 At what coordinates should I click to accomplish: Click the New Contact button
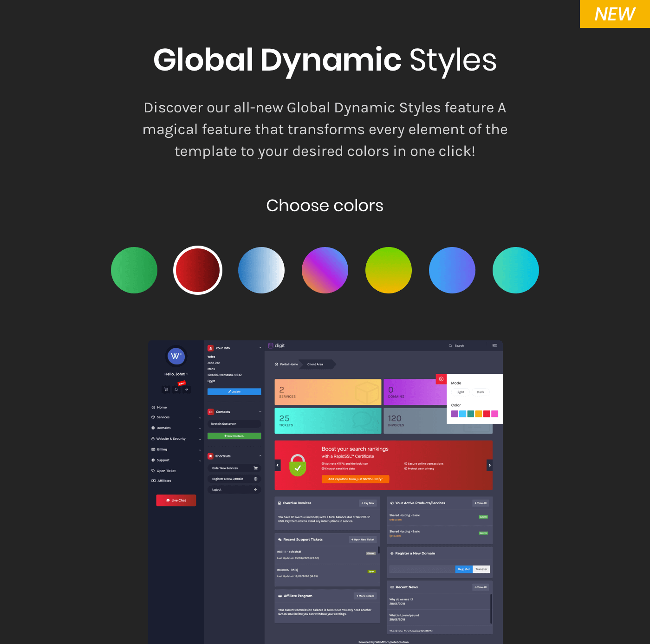coord(234,436)
